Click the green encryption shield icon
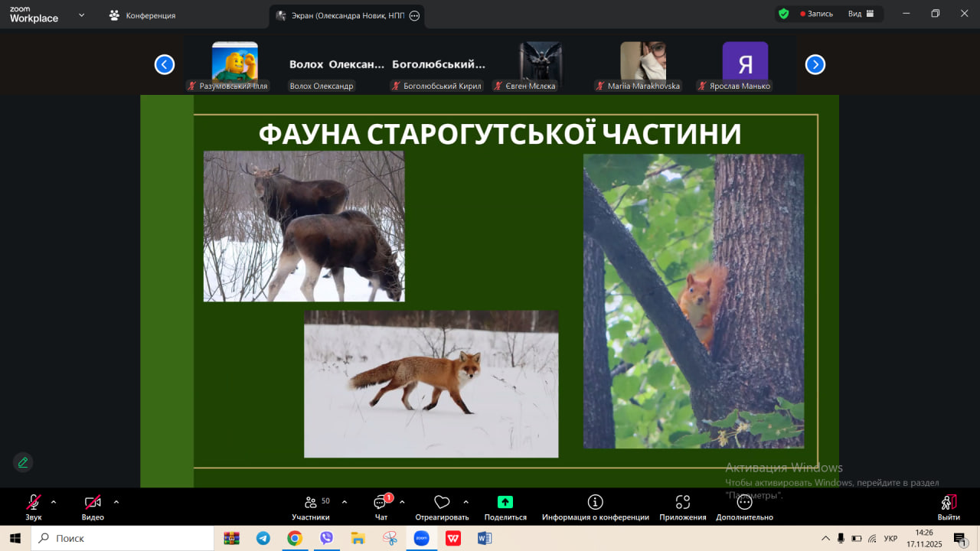This screenshot has width=980, height=551. pyautogui.click(x=783, y=14)
